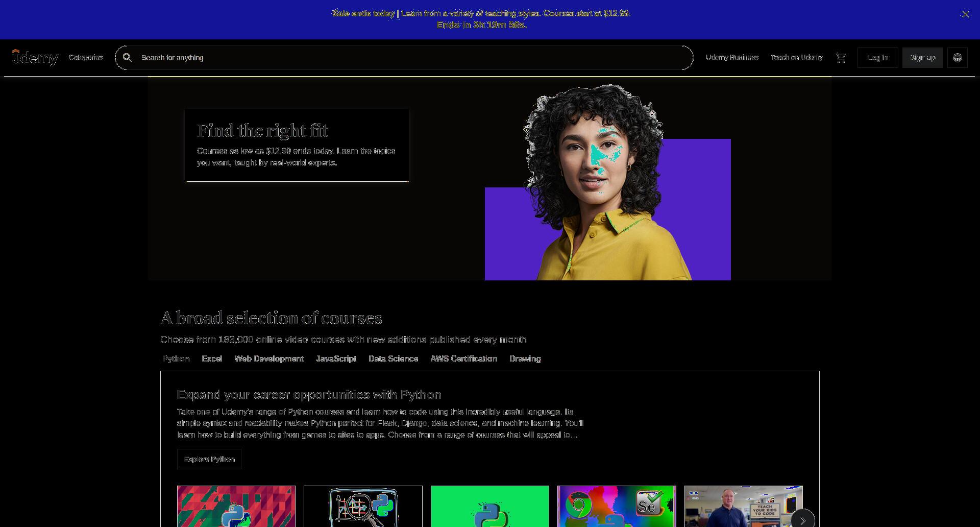Close the sale announcement banner

click(x=965, y=14)
